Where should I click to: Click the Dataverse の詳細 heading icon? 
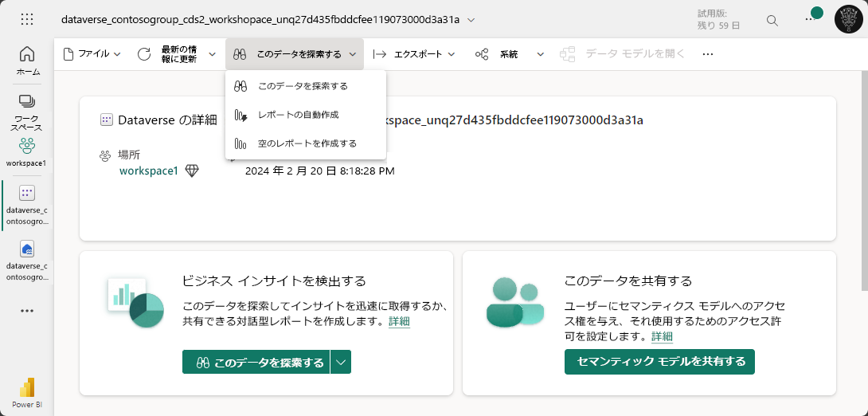(x=107, y=120)
